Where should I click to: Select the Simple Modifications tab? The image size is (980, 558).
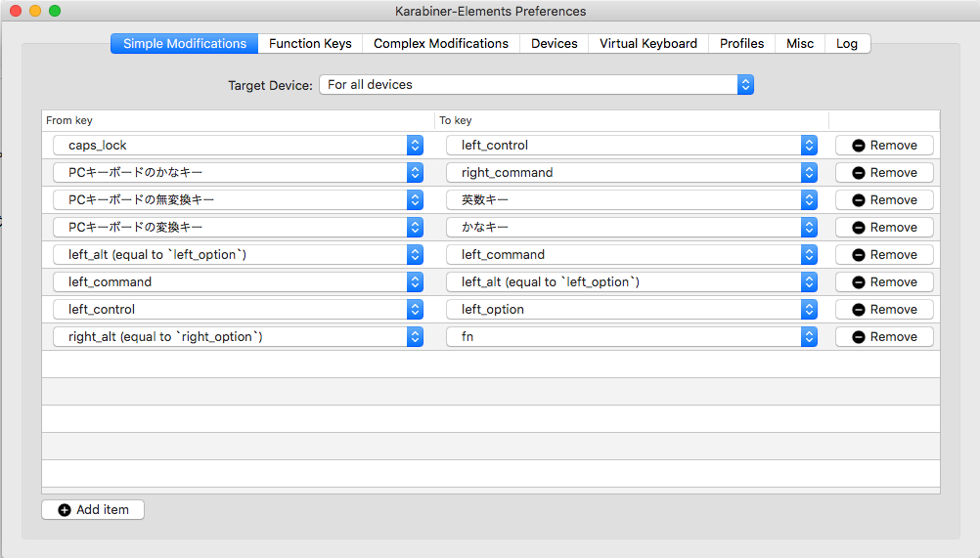click(x=185, y=44)
